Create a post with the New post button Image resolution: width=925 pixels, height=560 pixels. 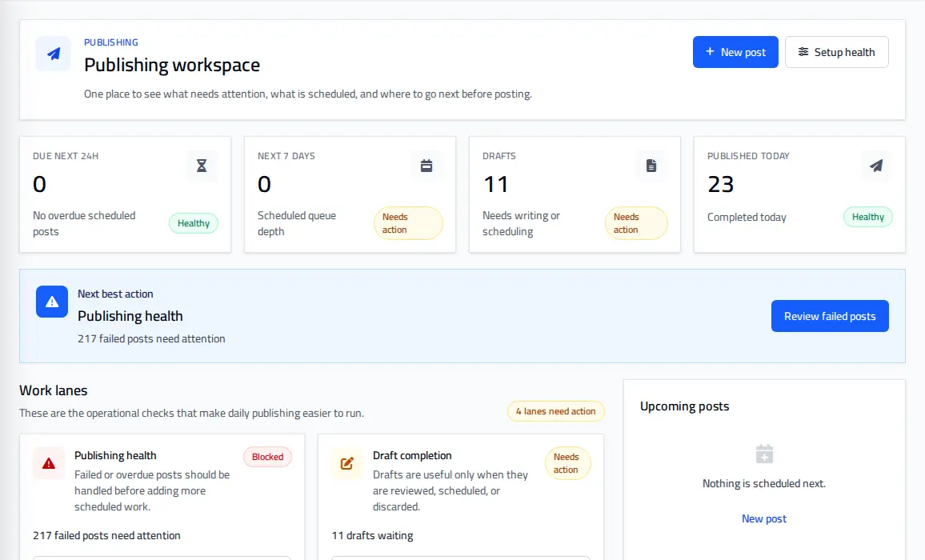(x=735, y=52)
